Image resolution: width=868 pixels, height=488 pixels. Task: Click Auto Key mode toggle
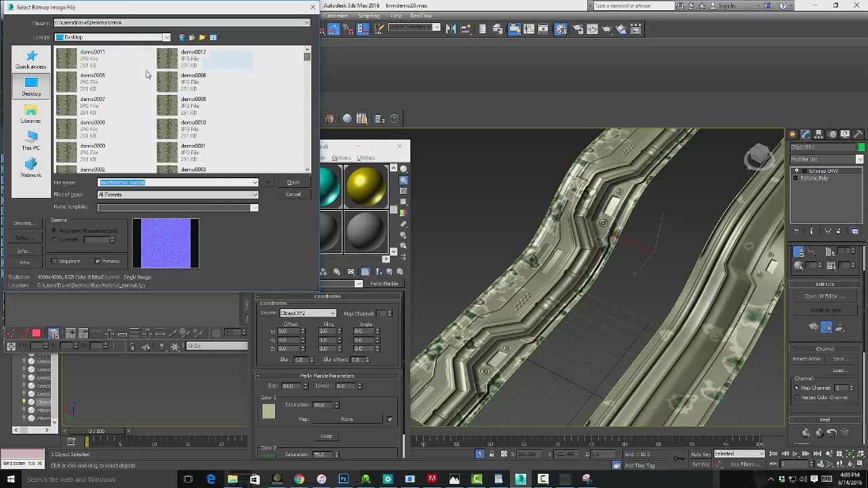pos(701,454)
